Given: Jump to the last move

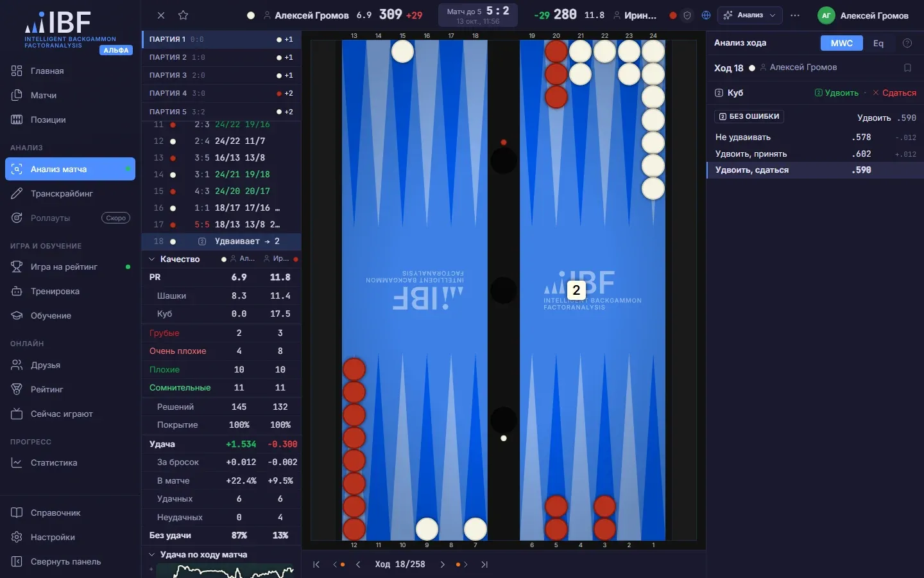Looking at the screenshot, I should coord(484,565).
